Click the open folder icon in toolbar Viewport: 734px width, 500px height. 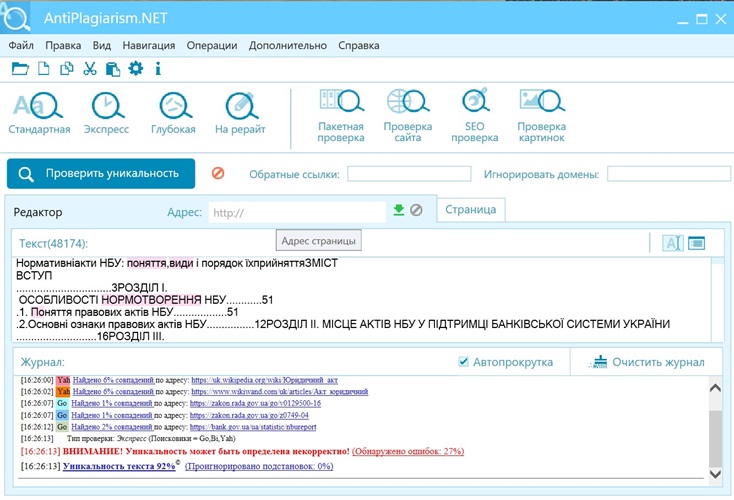coord(20,69)
